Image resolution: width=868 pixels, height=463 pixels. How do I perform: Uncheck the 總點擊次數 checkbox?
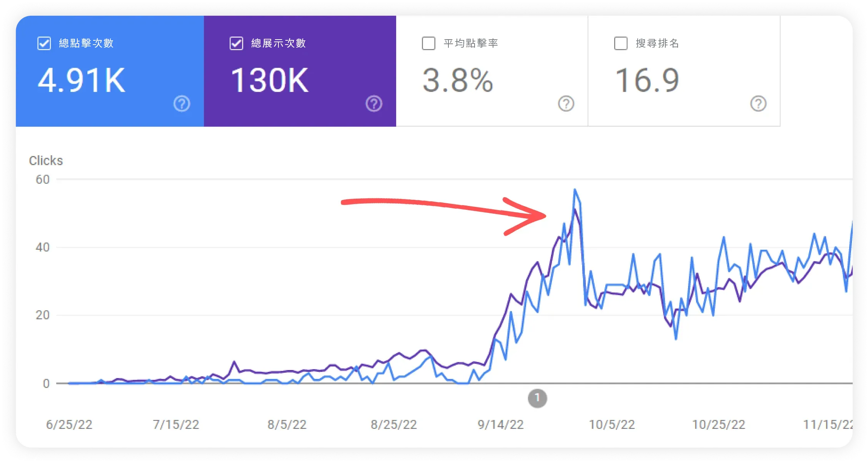[44, 43]
